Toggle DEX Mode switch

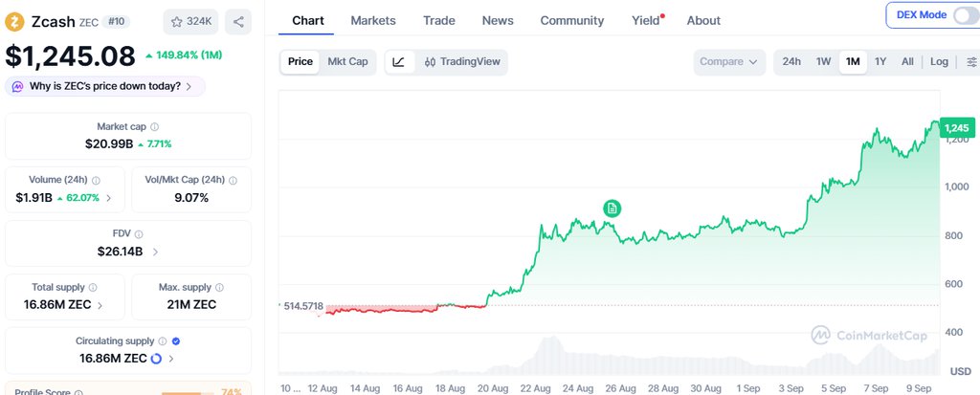(x=965, y=15)
